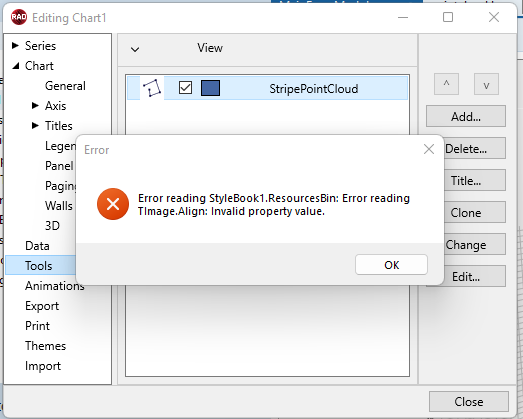Click the StripePointCloud series type icon
523x419 pixels.
point(152,88)
